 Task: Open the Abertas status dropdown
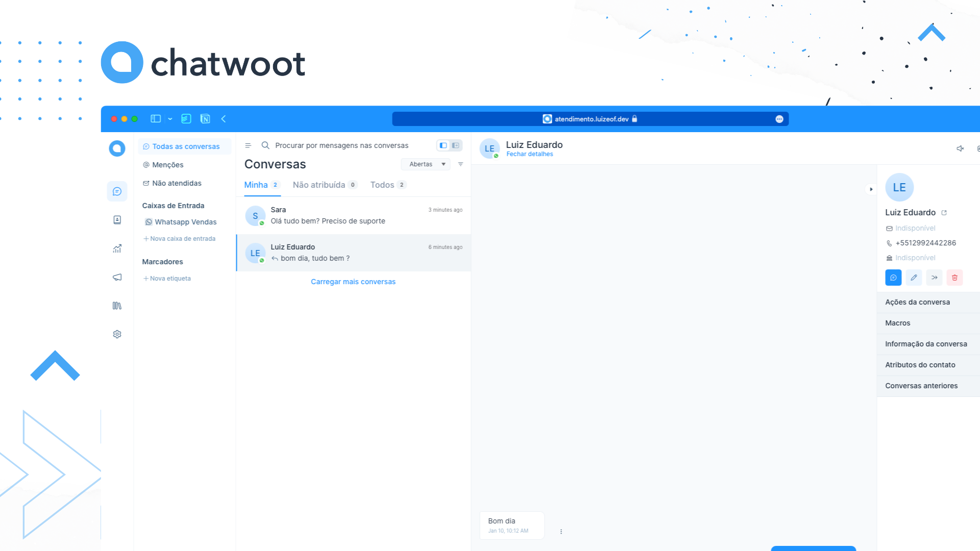[x=426, y=164]
